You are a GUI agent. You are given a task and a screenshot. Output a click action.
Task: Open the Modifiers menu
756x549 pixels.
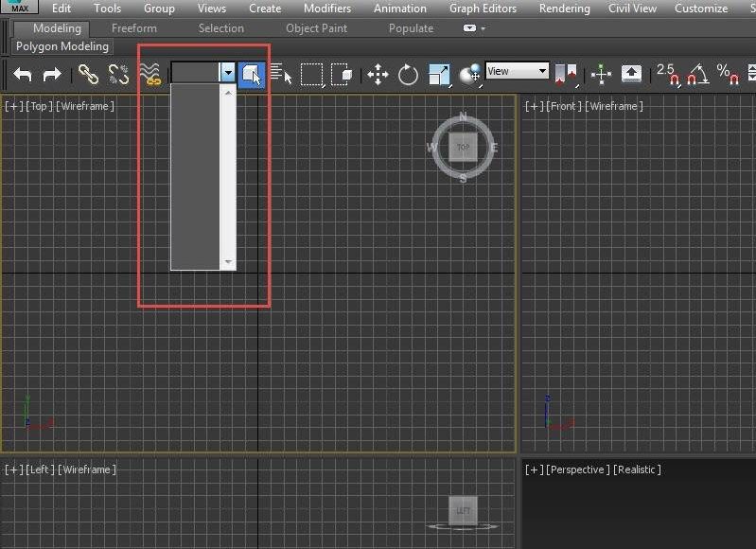pyautogui.click(x=327, y=9)
